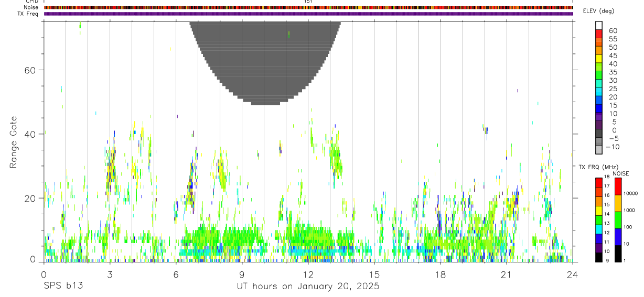
Task: Click TX FRQ legend value "11"
Action: pos(607,242)
